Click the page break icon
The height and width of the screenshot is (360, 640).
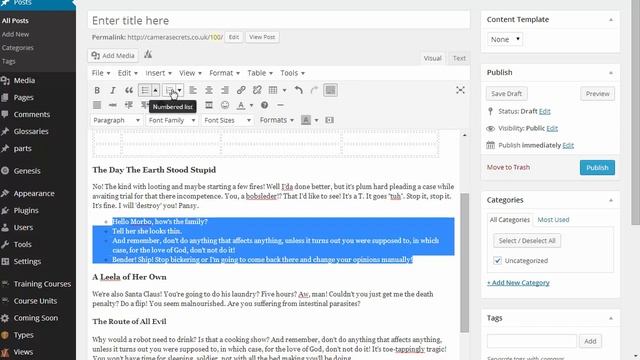tap(209, 105)
